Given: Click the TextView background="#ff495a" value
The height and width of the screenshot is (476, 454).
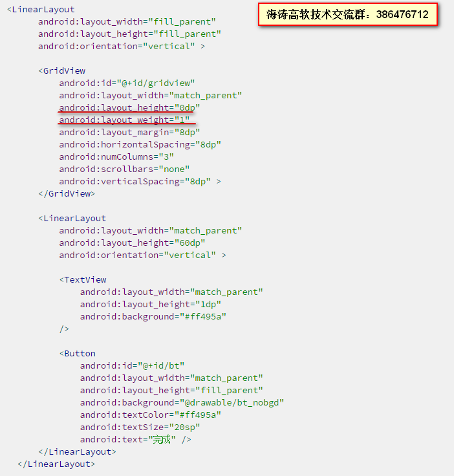Looking at the screenshot, I should (x=203, y=317).
